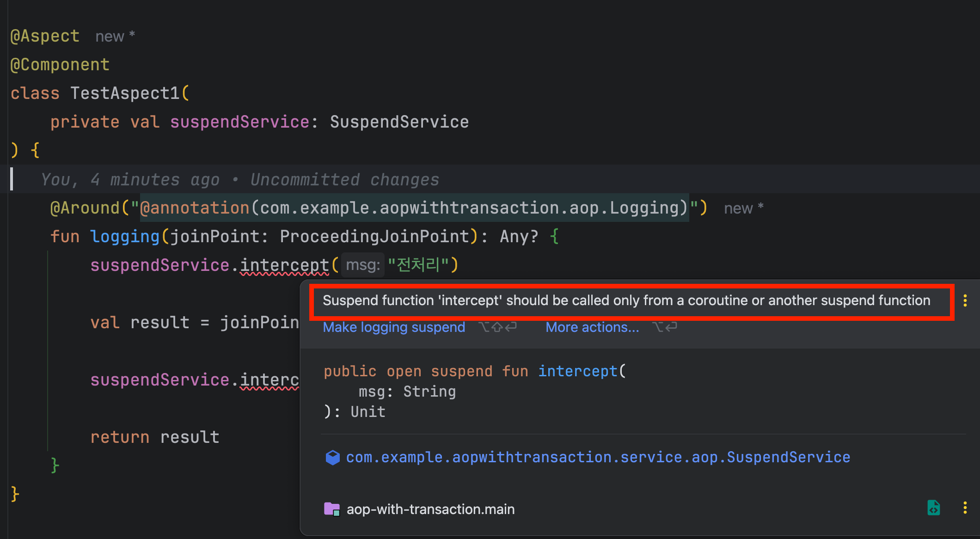The width and height of the screenshot is (980, 539).
Task: Open 'More actions...' link
Action: 592,327
